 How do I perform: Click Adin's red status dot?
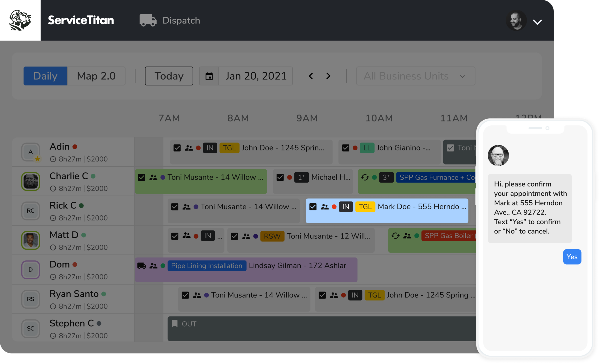(x=75, y=147)
